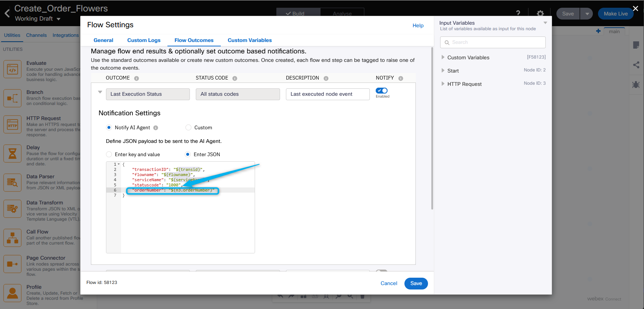Disable the Notify toggle for Last Execution Status
644x309 pixels.
(x=382, y=91)
